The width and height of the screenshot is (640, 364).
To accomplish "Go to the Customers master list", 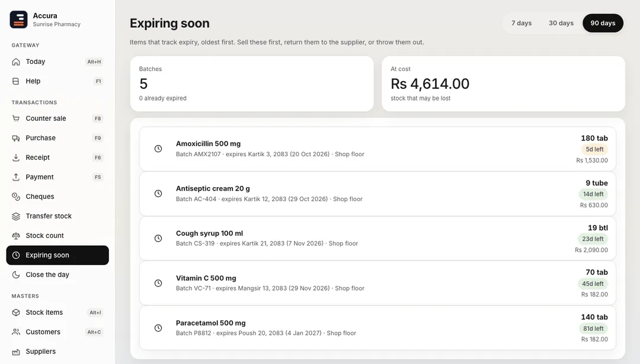I will pyautogui.click(x=57, y=332).
